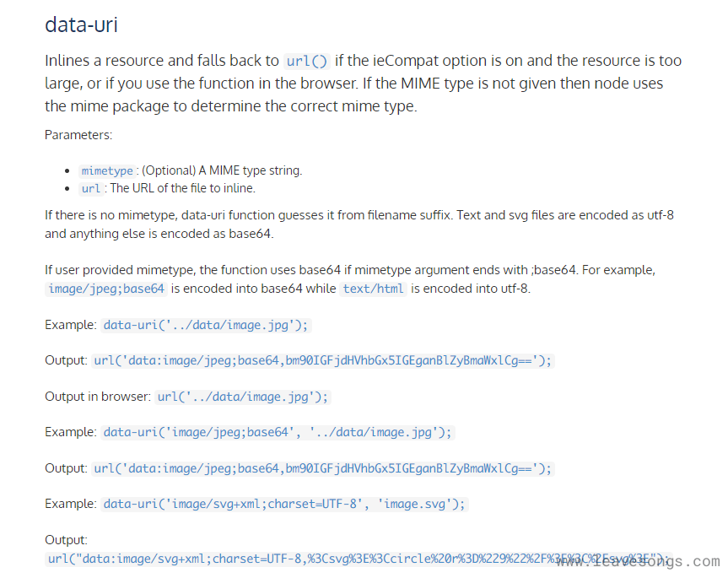
Task: Click the url parameter name in the list
Action: click(x=90, y=188)
